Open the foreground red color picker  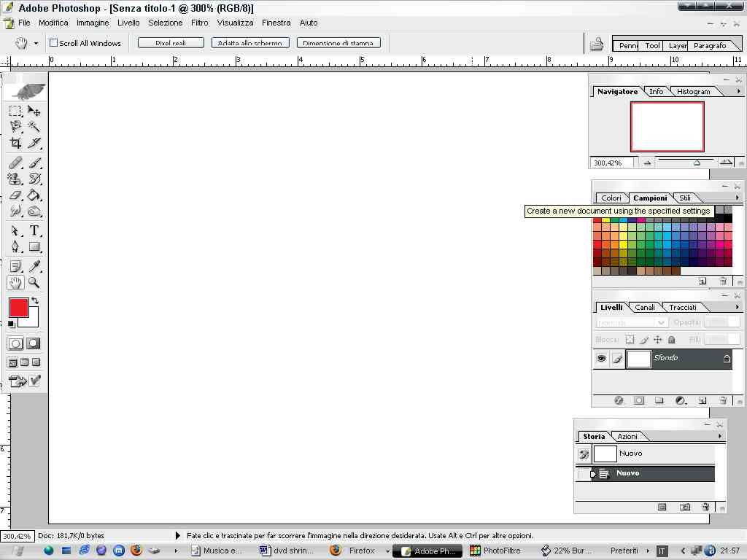click(18, 308)
